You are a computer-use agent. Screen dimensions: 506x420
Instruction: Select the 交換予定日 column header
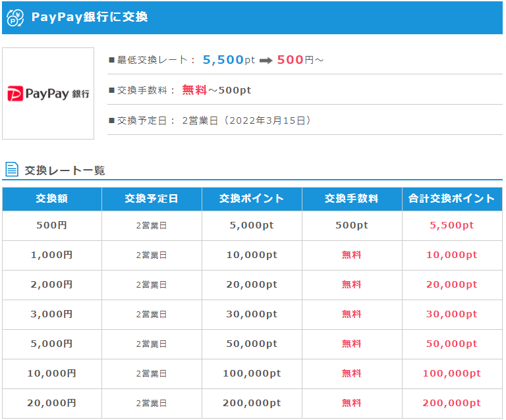(152, 199)
